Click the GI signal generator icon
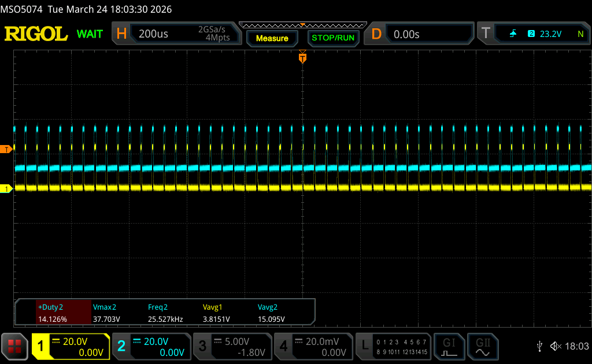 point(449,346)
